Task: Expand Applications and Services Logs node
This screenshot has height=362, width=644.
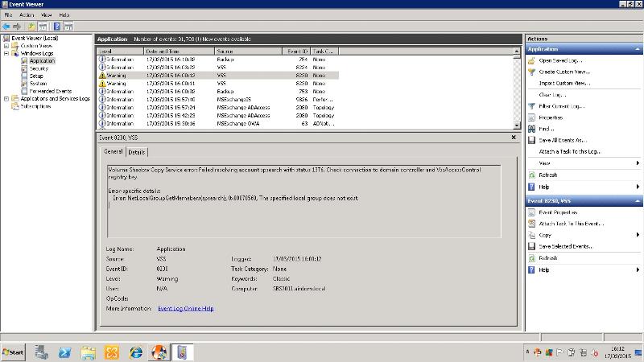Action: [x=6, y=98]
